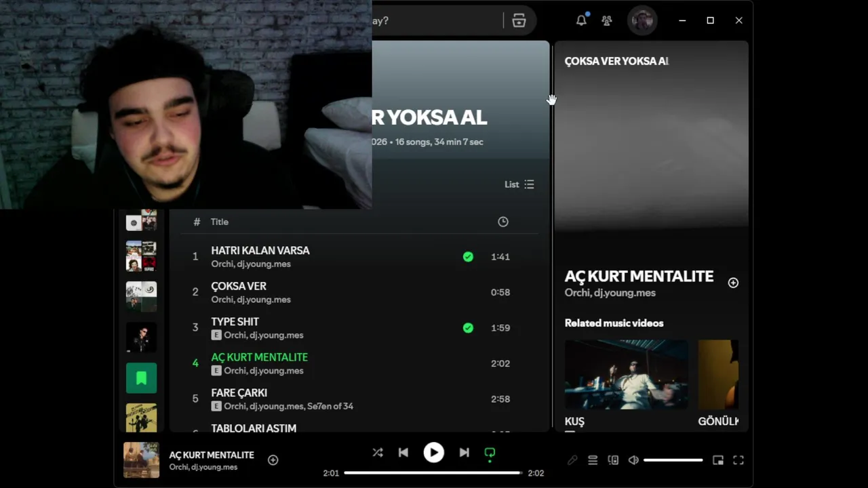Click saved checkmark for HATRI KALAN VARSA

coord(468,257)
